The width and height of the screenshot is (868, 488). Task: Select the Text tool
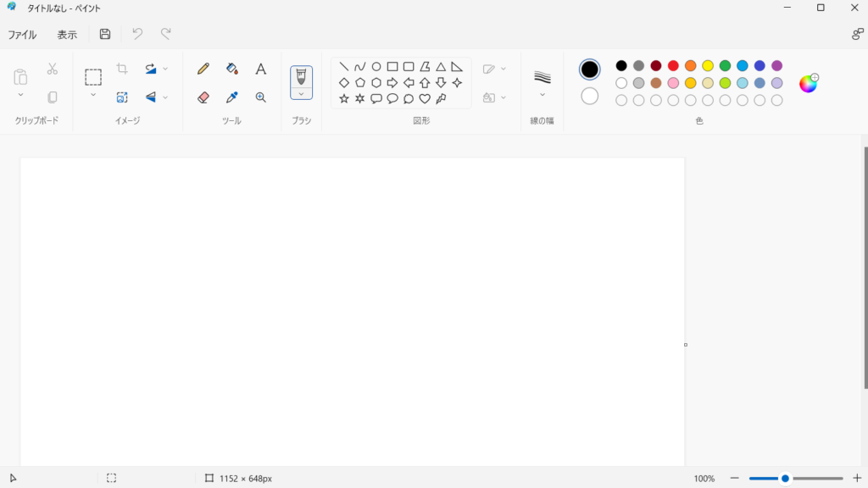tap(261, 69)
